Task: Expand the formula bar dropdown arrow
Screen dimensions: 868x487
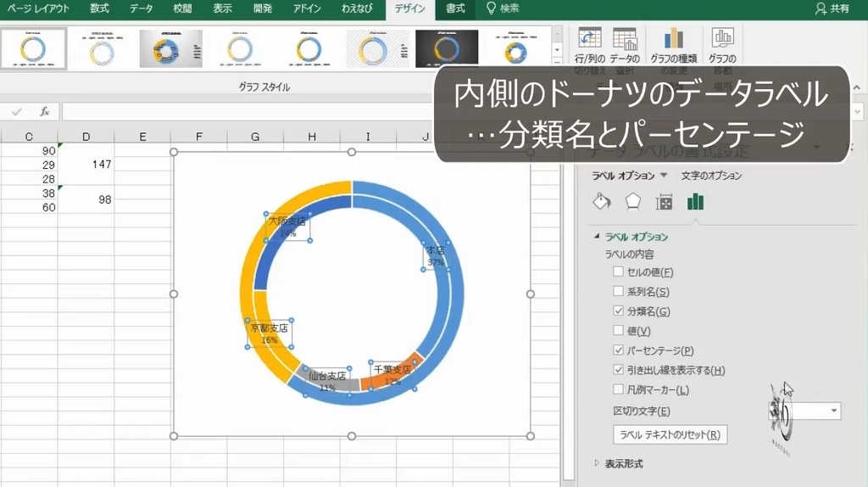Action: point(858,111)
